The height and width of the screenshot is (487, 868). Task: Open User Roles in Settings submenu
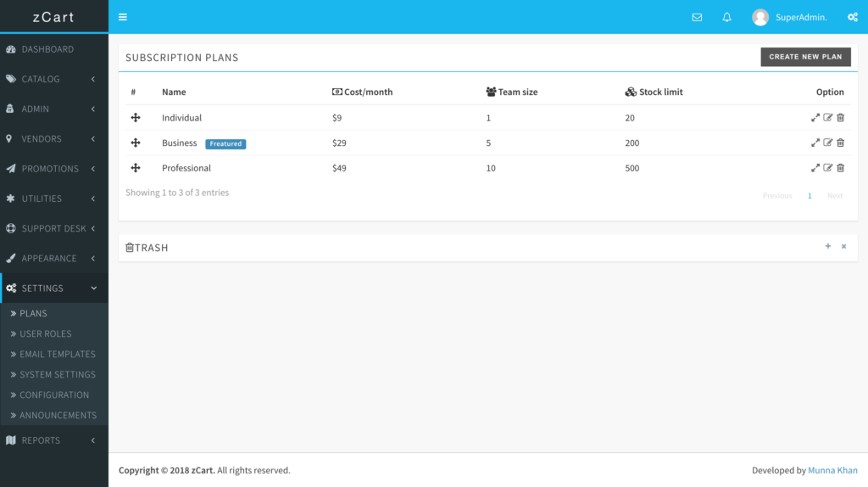coord(46,333)
